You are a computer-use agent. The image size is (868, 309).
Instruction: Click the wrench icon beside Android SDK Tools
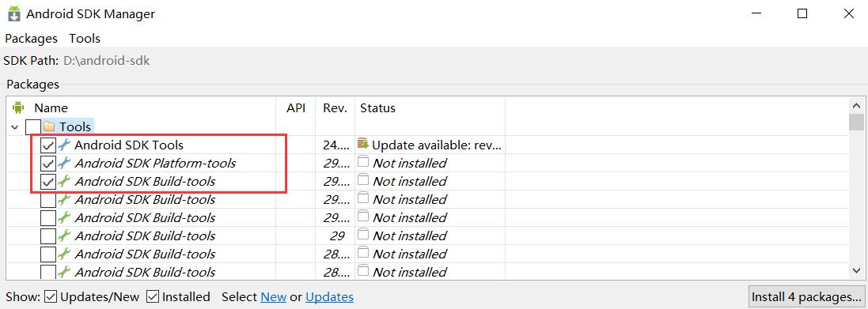pyautogui.click(x=64, y=145)
